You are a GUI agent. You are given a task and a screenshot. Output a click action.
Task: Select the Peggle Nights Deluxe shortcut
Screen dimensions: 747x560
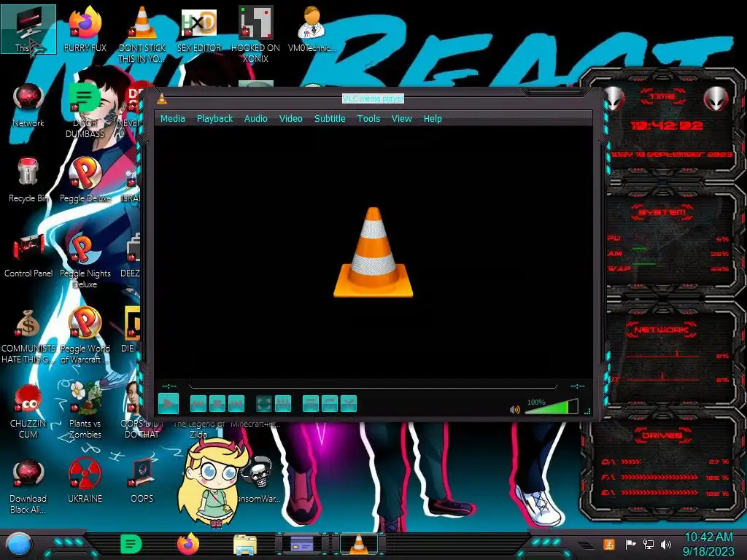tap(85, 260)
